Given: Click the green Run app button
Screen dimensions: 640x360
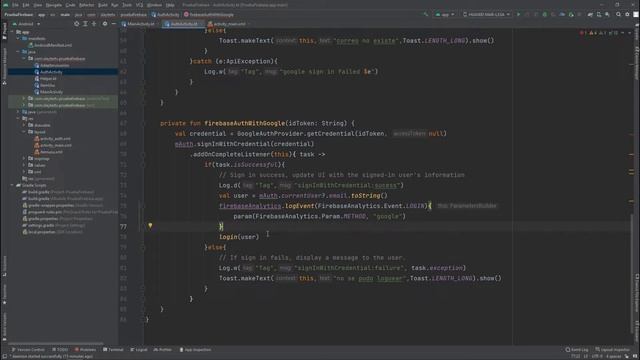Looking at the screenshot, I should click(518, 14).
